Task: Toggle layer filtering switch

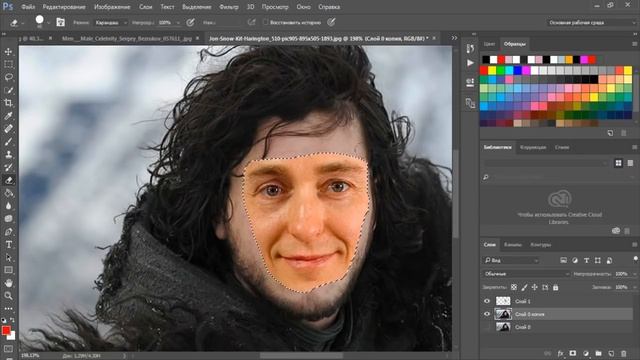Action: (636, 260)
